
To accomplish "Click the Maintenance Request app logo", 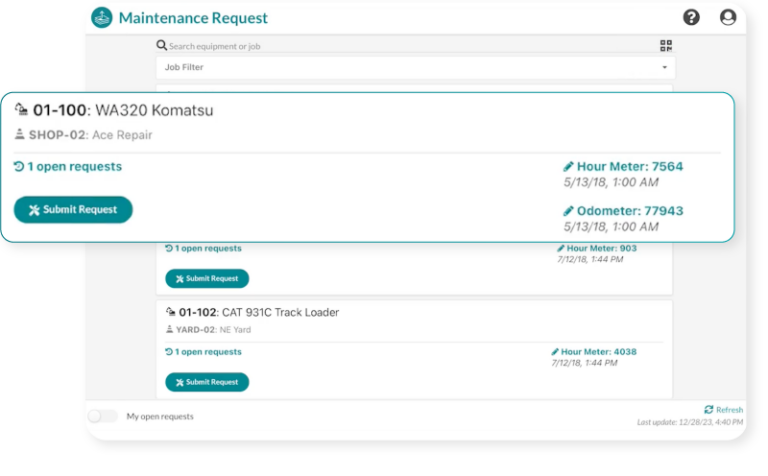I will coord(102,17).
